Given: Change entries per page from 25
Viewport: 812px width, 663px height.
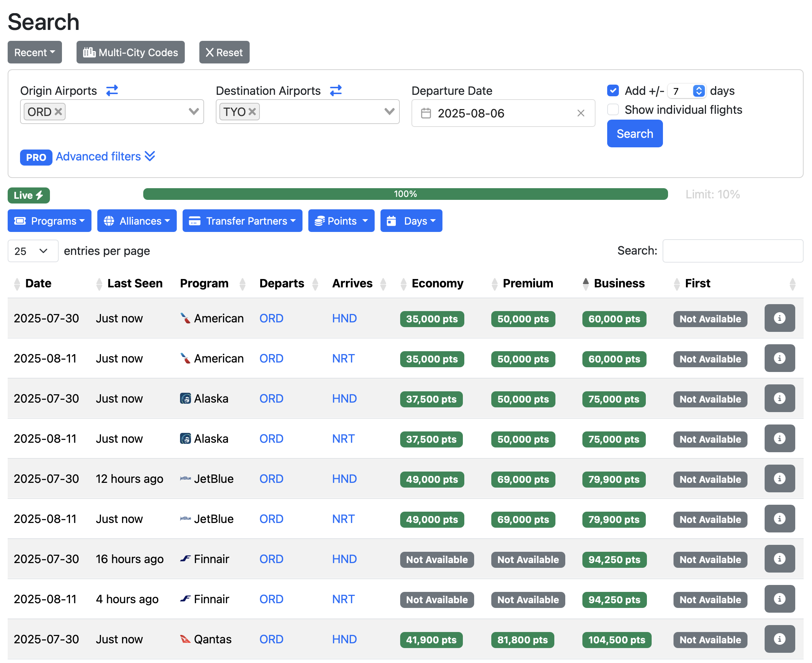Looking at the screenshot, I should pos(33,251).
